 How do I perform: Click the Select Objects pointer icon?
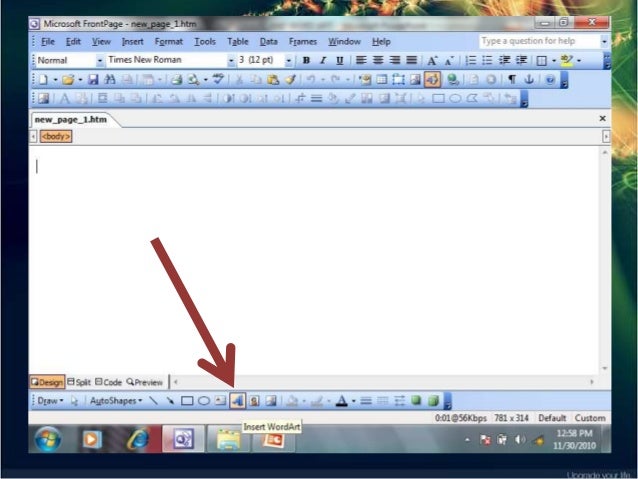74,401
